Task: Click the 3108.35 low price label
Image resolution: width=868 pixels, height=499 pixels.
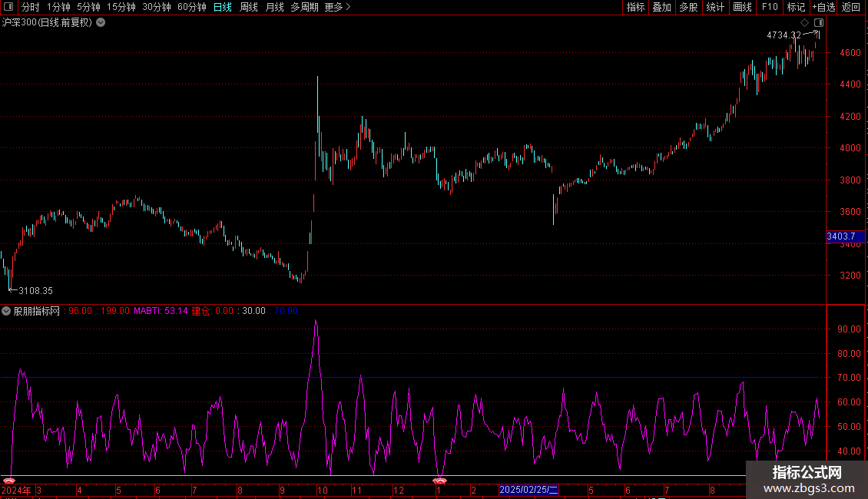Action: (35, 290)
